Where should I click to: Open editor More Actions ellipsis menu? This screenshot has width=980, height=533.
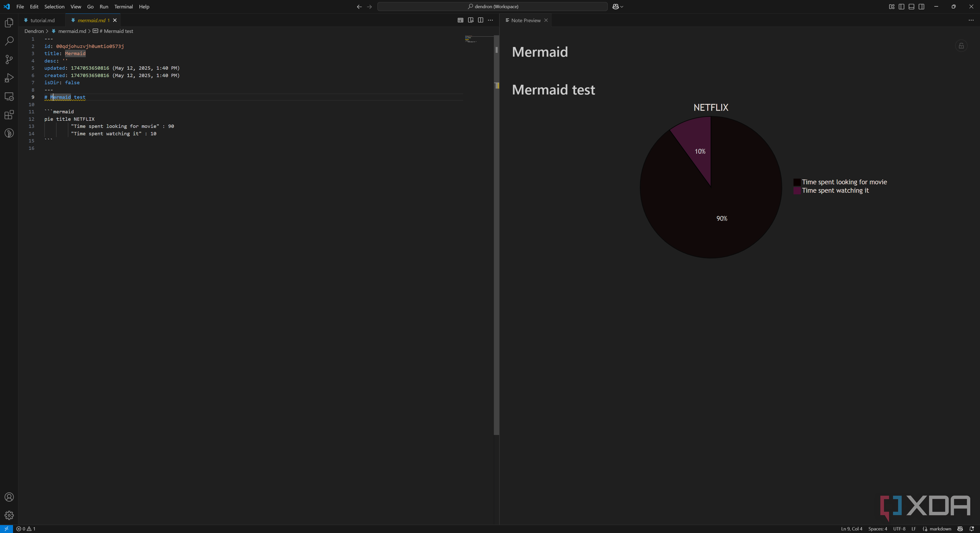(490, 20)
